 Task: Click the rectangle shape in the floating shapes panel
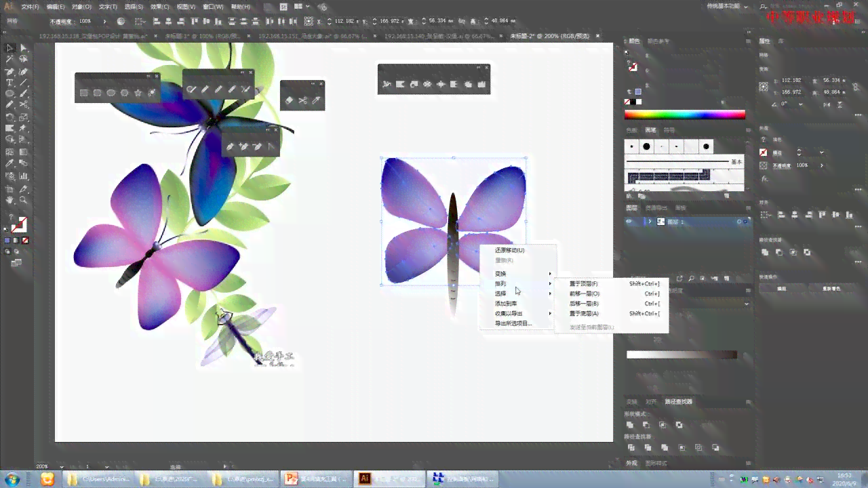point(84,93)
